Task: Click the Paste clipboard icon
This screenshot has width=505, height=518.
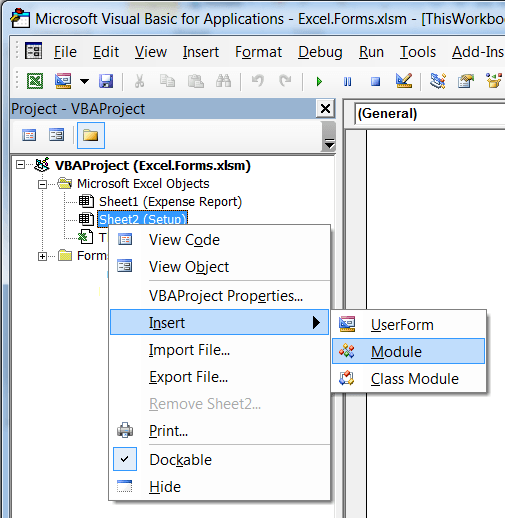Action: [x=196, y=81]
